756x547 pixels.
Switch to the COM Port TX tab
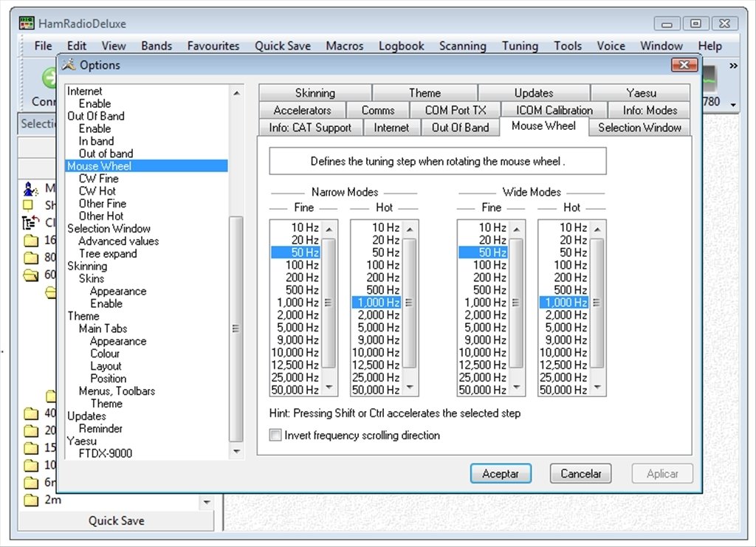tap(456, 110)
